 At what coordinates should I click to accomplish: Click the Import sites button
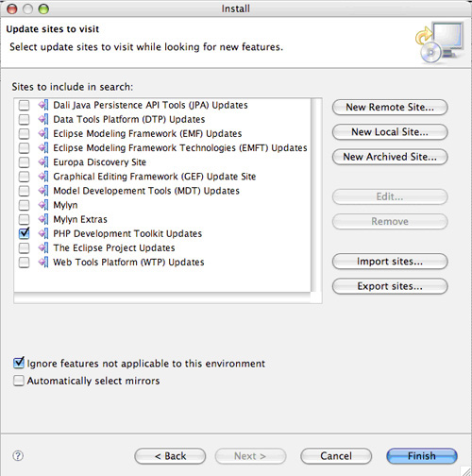point(390,262)
